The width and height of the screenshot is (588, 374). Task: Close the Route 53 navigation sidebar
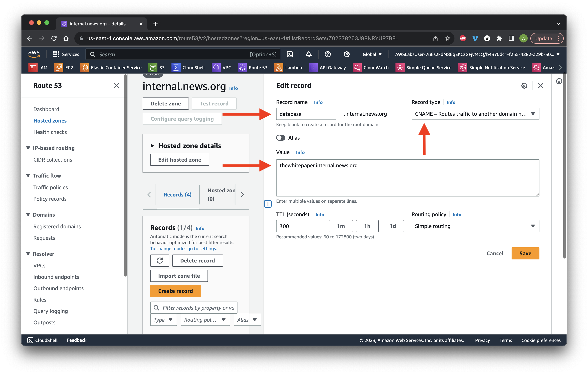[116, 86]
